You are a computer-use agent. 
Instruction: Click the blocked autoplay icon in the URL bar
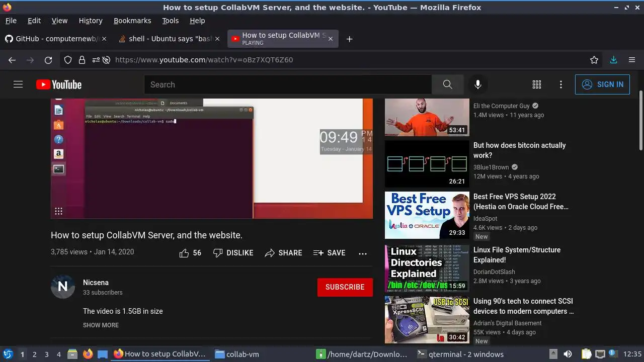(106, 60)
